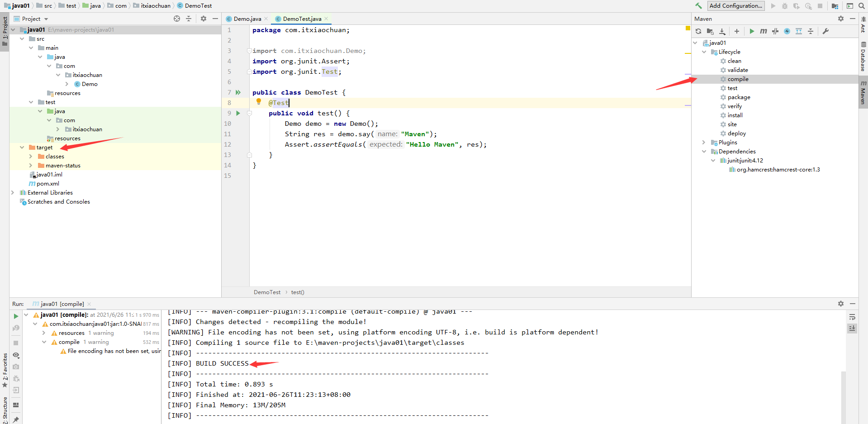The width and height of the screenshot is (868, 424).
Task: Open Maven panel gear options
Action: (x=841, y=19)
